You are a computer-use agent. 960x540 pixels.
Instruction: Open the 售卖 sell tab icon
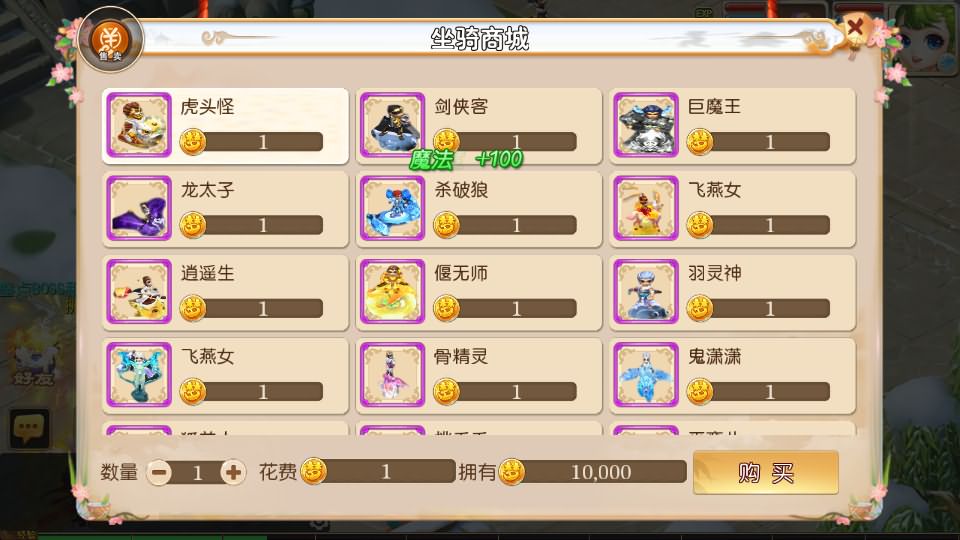(111, 40)
